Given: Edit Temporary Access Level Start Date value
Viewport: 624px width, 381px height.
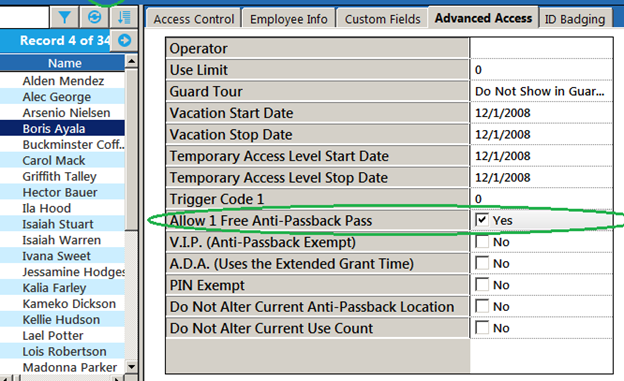Looking at the screenshot, I should pyautogui.click(x=541, y=156).
